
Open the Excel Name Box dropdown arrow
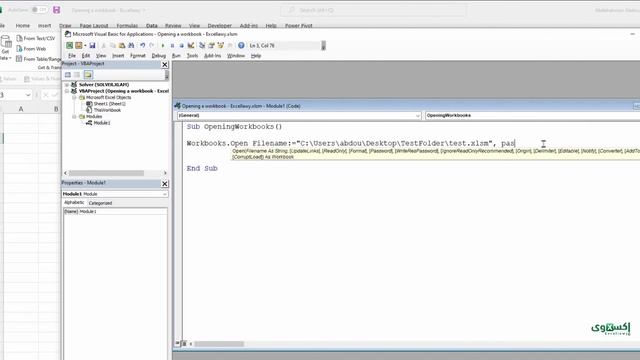[x=28, y=95]
